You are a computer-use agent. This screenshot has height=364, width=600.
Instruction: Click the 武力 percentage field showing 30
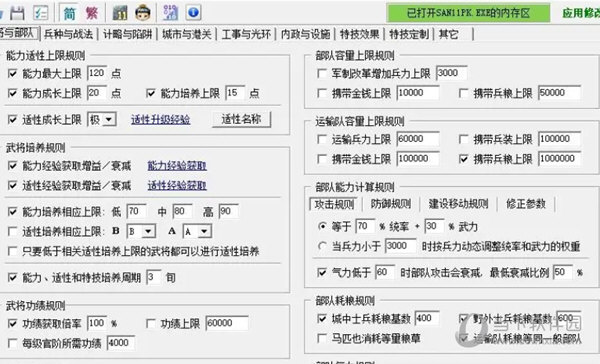[434, 226]
